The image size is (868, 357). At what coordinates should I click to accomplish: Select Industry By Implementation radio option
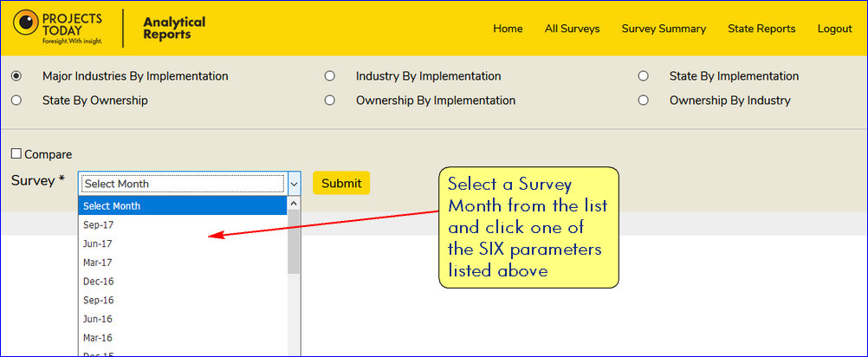[330, 76]
